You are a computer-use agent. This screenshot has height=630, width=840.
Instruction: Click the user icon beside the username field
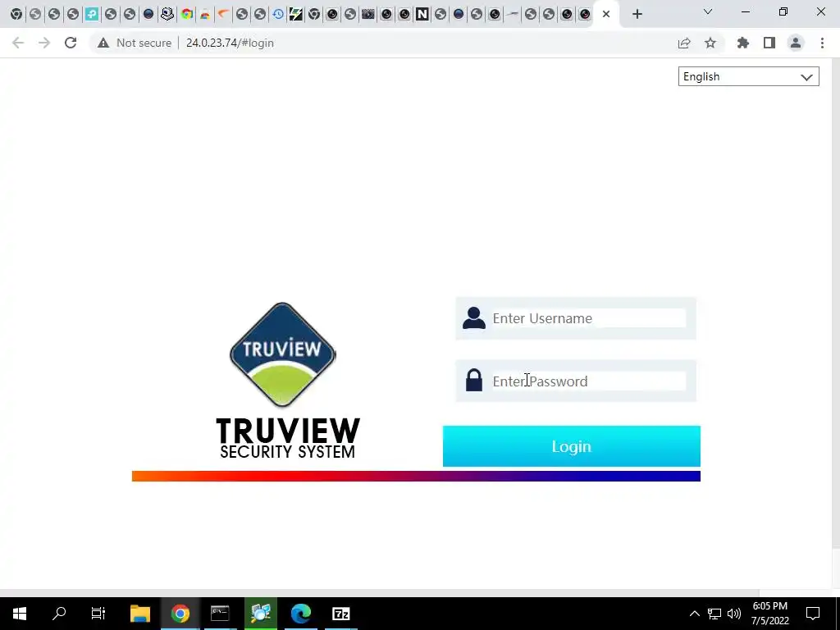pos(473,317)
